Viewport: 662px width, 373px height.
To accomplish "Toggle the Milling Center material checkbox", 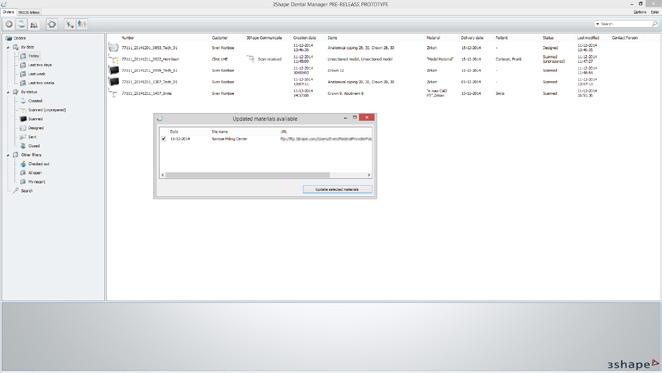I will (x=164, y=139).
